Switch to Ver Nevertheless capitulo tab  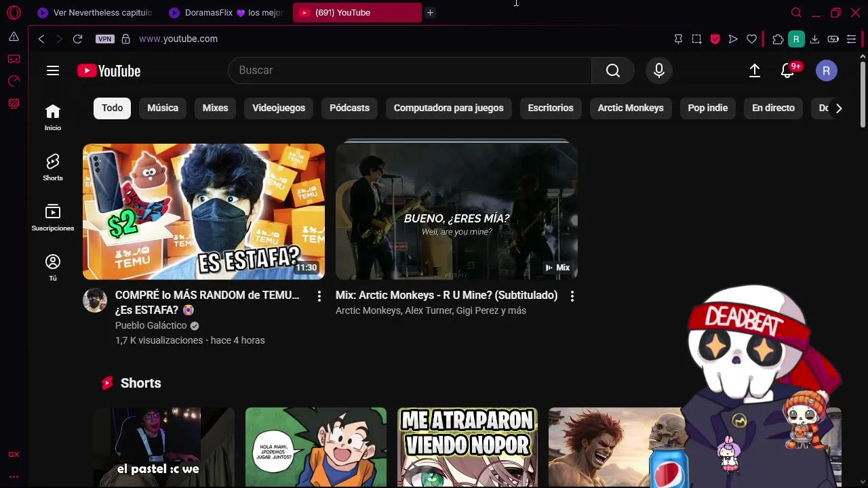tap(94, 12)
